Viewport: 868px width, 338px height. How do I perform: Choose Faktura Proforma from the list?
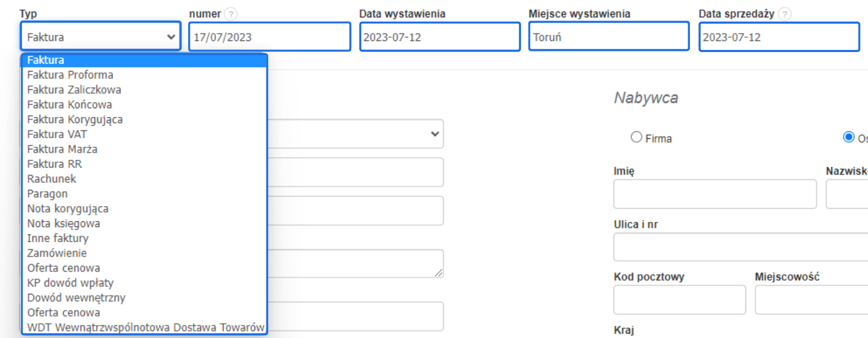pyautogui.click(x=70, y=75)
